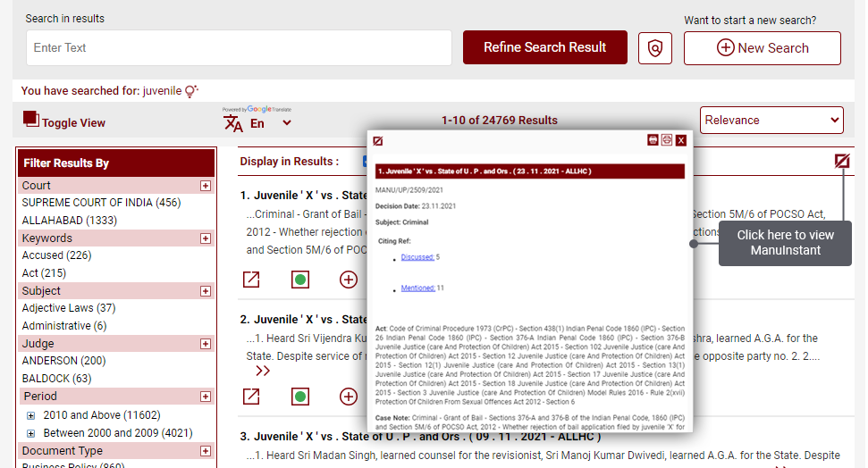
Task: Click Refine Search Result button
Action: 544,47
